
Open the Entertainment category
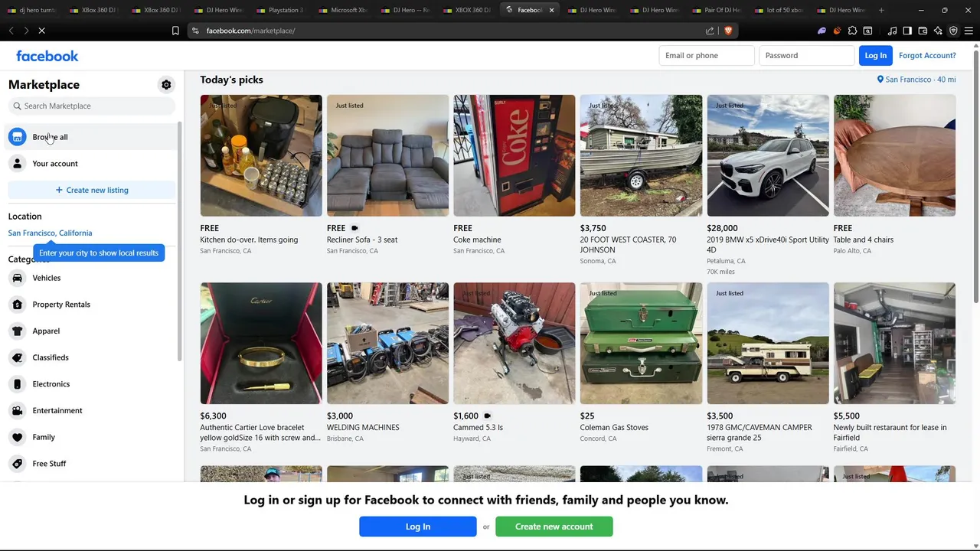(x=90, y=411)
